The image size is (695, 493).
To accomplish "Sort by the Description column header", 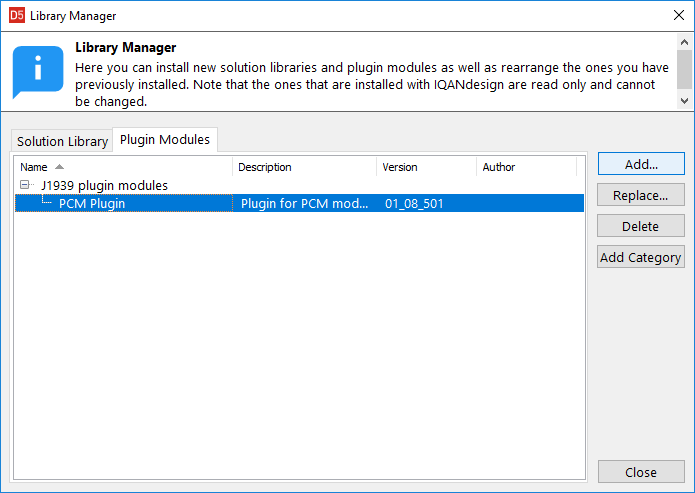I will [305, 167].
